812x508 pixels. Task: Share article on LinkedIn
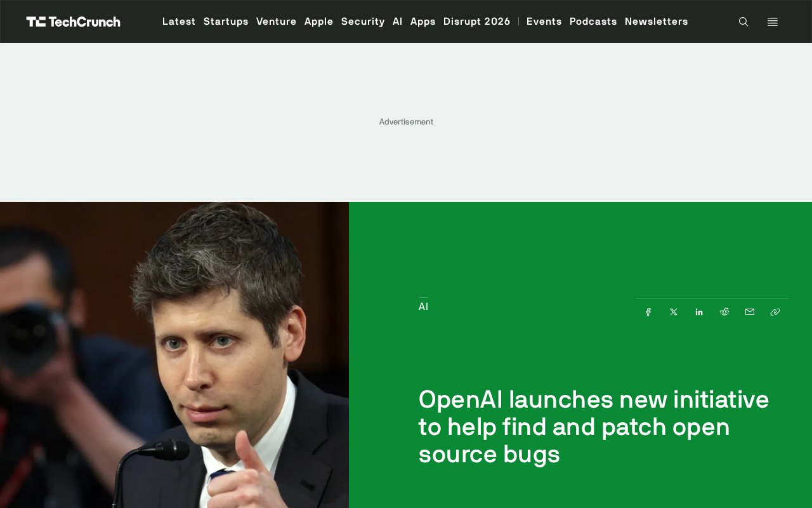click(x=699, y=312)
